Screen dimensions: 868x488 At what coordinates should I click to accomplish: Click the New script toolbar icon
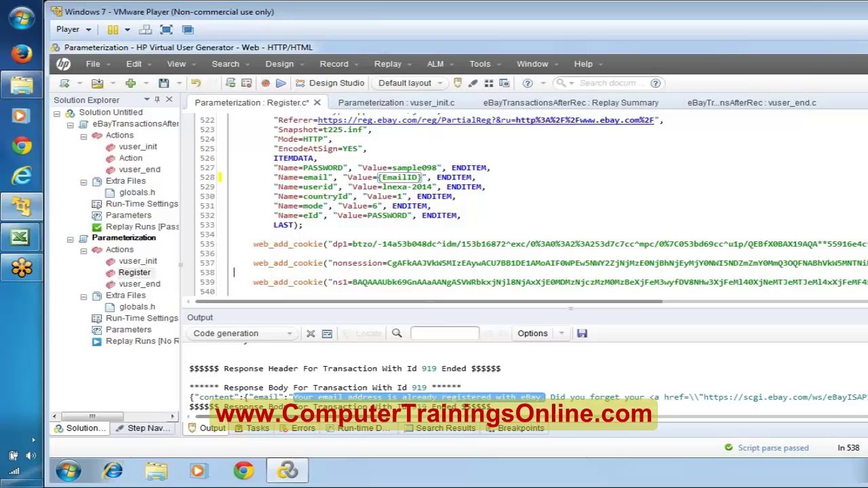pyautogui.click(x=64, y=83)
